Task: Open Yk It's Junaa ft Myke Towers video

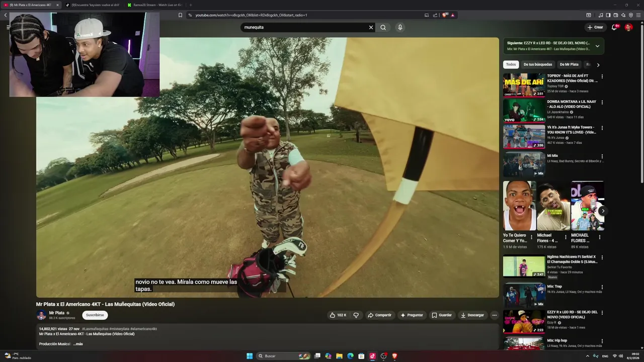Action: [524, 136]
